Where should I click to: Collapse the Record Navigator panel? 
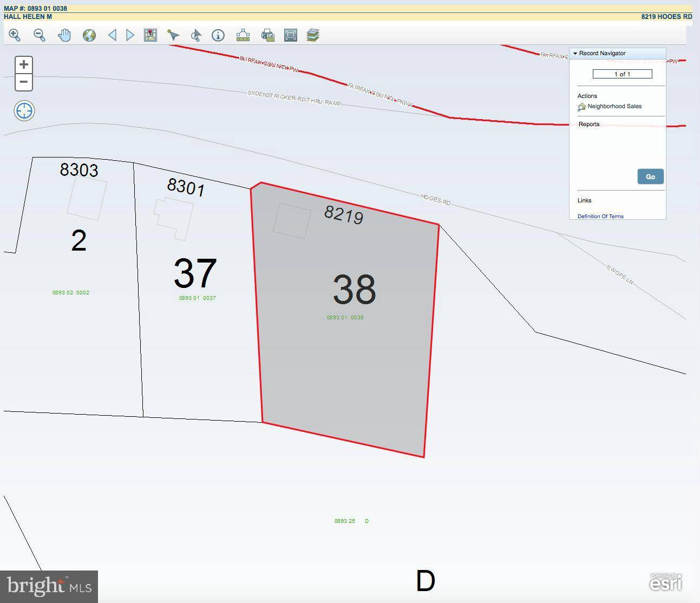tap(575, 53)
